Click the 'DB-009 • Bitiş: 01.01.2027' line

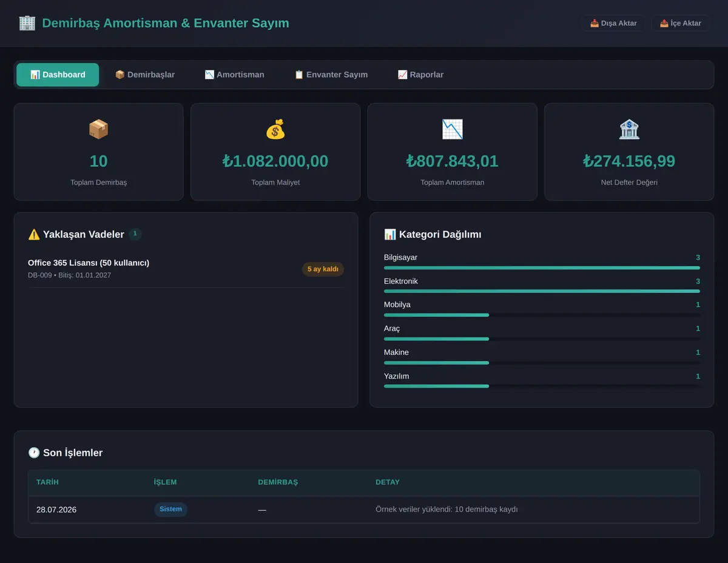tap(69, 275)
